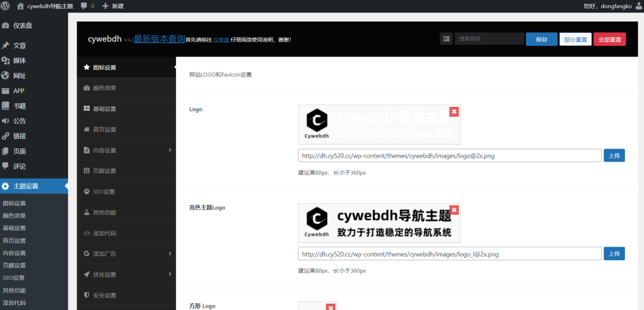Remove the 亮色主题Logo image with red X

tap(454, 210)
